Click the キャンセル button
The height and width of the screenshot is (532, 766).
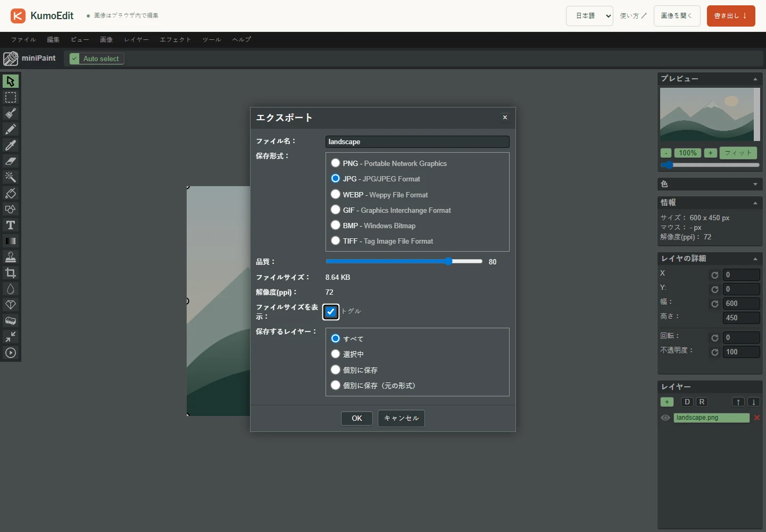pyautogui.click(x=401, y=418)
